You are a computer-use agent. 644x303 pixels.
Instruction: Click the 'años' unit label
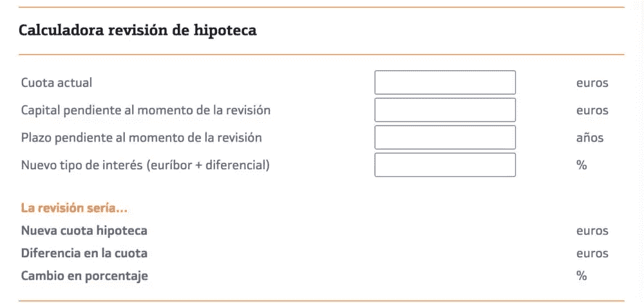590,138
